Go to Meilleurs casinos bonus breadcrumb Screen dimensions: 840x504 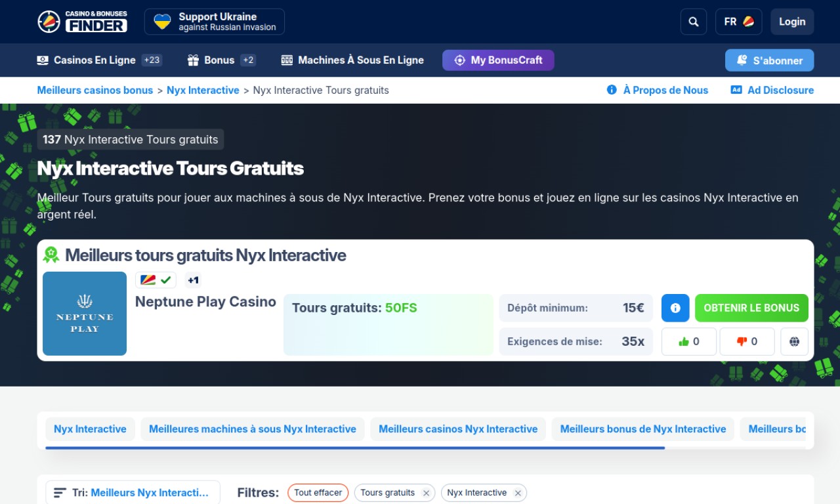pos(95,90)
